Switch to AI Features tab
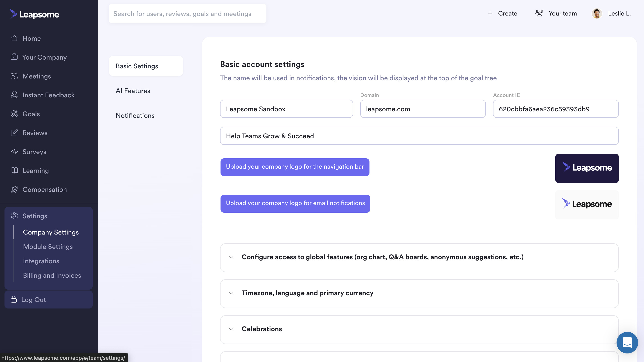The image size is (644, 362). tap(133, 91)
